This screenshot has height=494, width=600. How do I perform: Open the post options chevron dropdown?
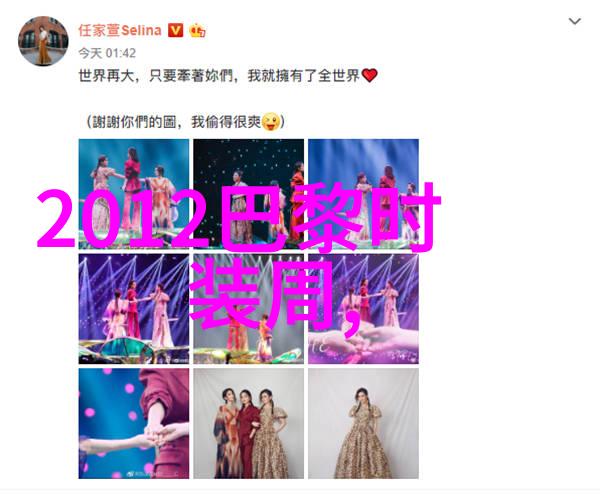(x=574, y=21)
